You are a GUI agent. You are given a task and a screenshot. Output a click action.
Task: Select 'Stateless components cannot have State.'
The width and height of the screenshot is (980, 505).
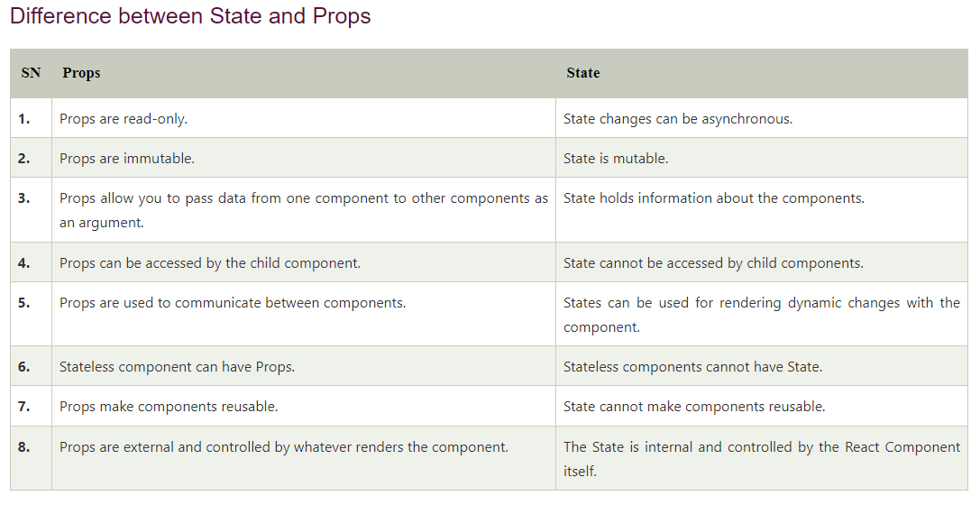tap(692, 367)
